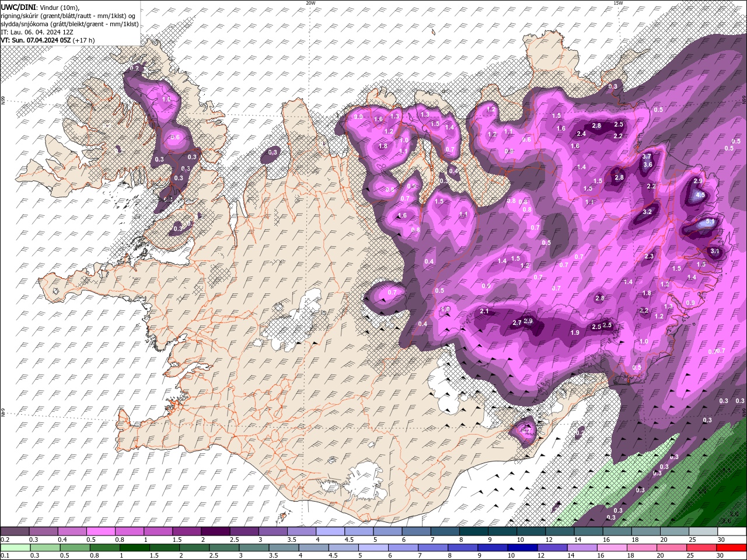747x560 pixels.
Task: Click the 5.1 snowfall value on the map
Action: (710, 222)
